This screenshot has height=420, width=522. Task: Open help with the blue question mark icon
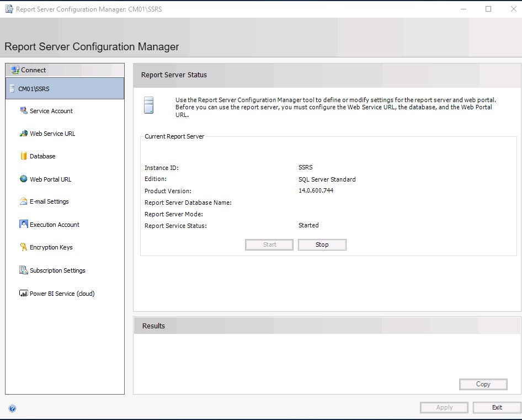tap(12, 408)
